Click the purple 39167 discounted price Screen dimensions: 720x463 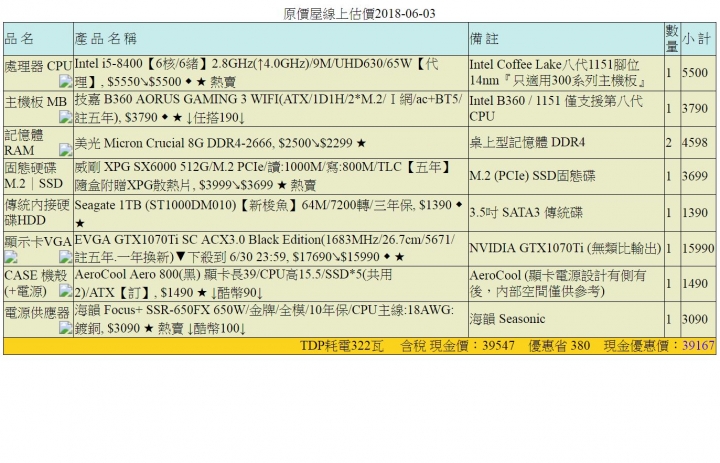[698, 346]
